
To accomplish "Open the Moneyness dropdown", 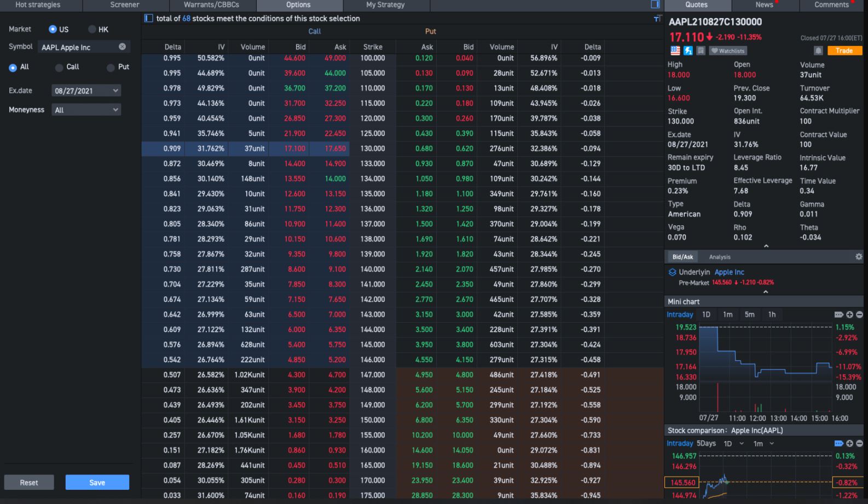I will pyautogui.click(x=86, y=110).
